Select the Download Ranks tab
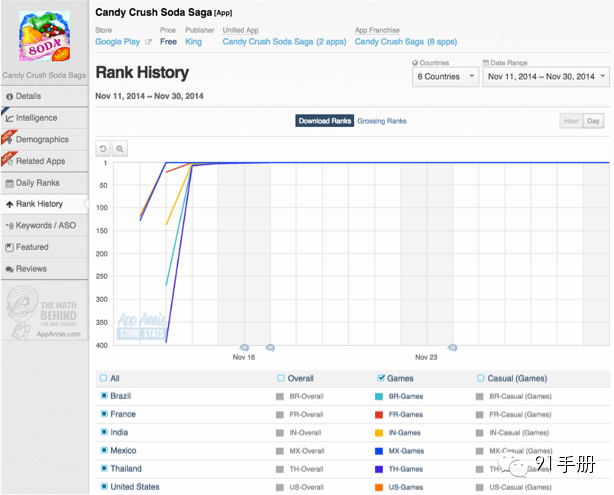The height and width of the screenshot is (495, 614). click(x=324, y=121)
